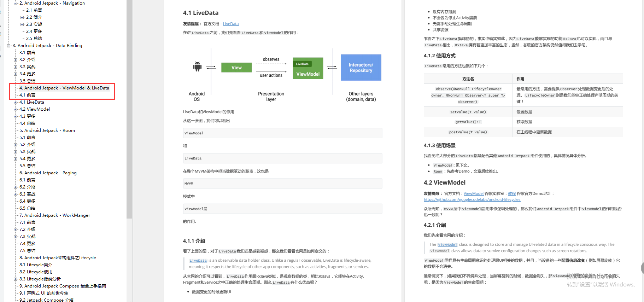The width and height of the screenshot is (644, 302).
Task: Select bookmark '4. Android Jetpack - ViewModel & LiveData'
Action: (64, 88)
